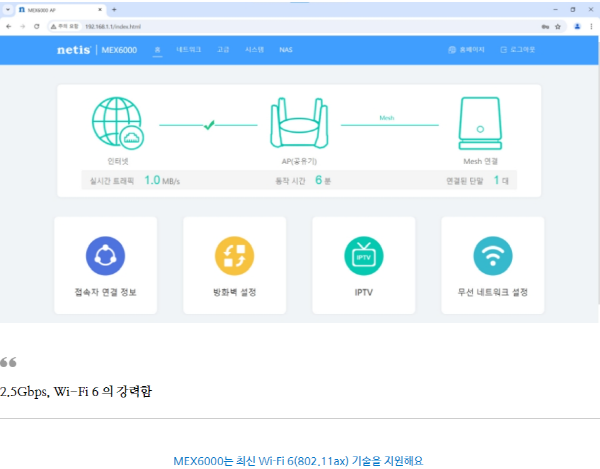
Task: Open the 고급 menu tab
Action: pos(223,50)
